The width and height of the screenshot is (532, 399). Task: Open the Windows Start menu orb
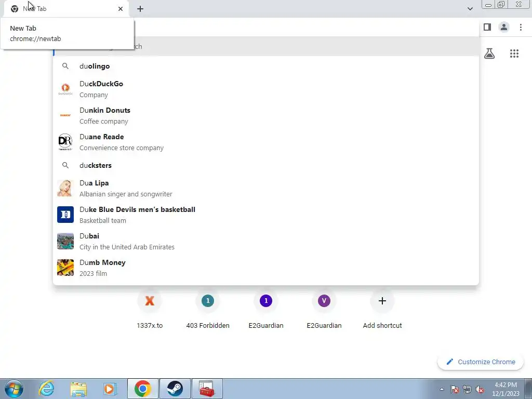tap(14, 389)
